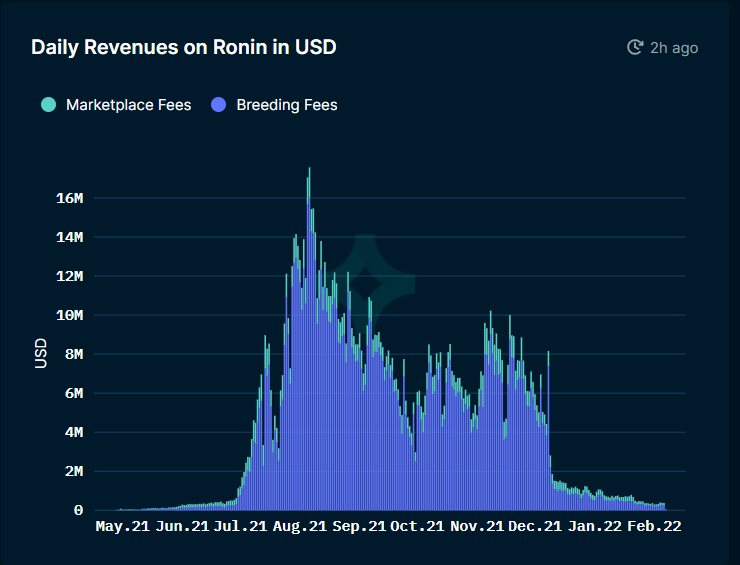Click the vertical USD axis title
The height and width of the screenshot is (565, 740).
[x=41, y=353]
